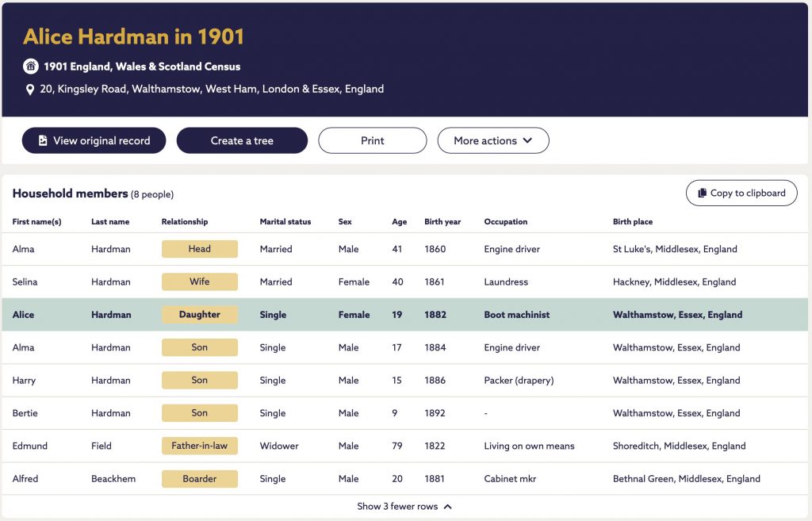Click the Age column header
The height and width of the screenshot is (521, 812).
tap(400, 222)
